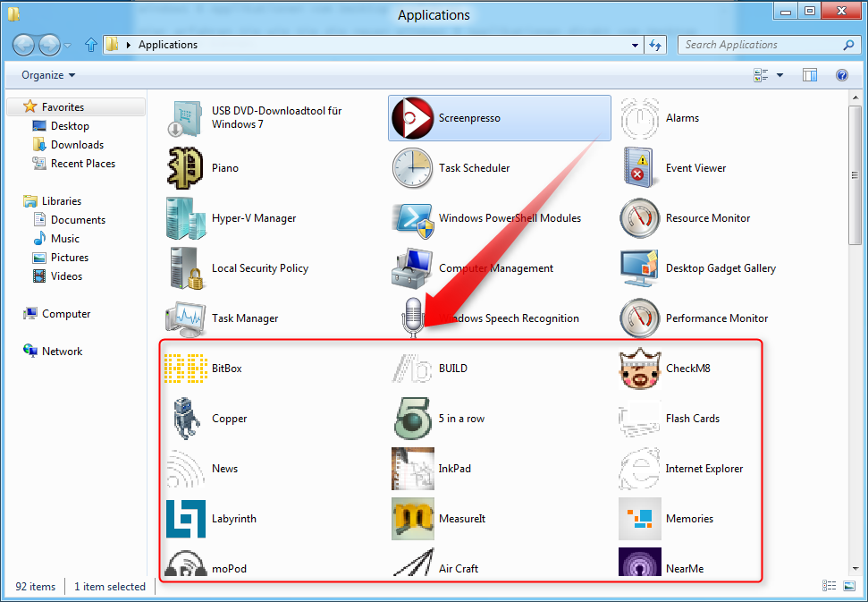Switch to thumbnail view from status bar
The image size is (868, 602).
click(x=848, y=586)
